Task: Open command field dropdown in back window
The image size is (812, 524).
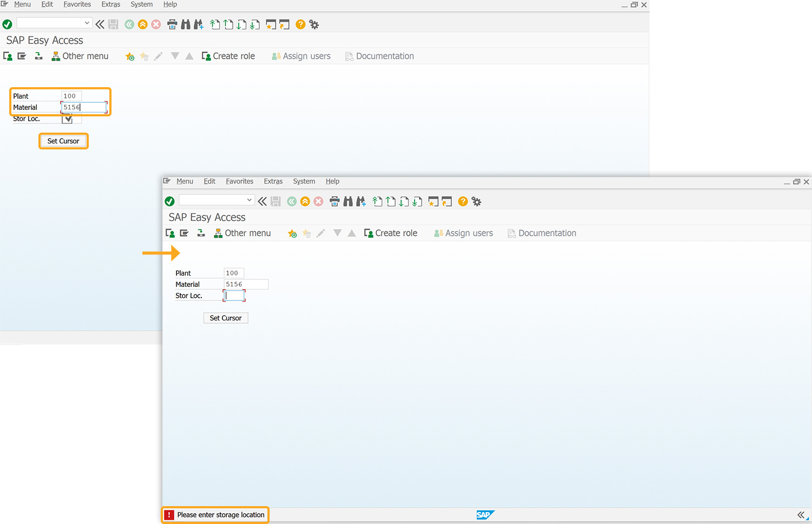Action: (x=87, y=23)
